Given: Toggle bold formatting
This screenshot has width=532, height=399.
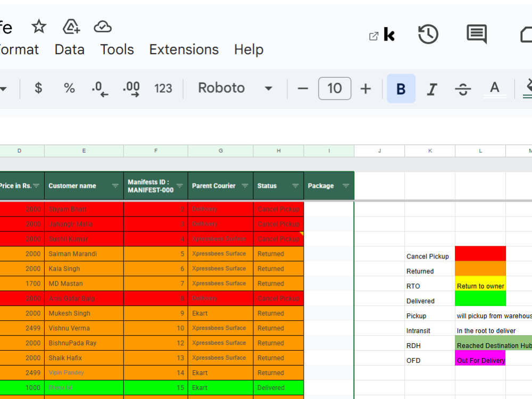Looking at the screenshot, I should point(401,88).
